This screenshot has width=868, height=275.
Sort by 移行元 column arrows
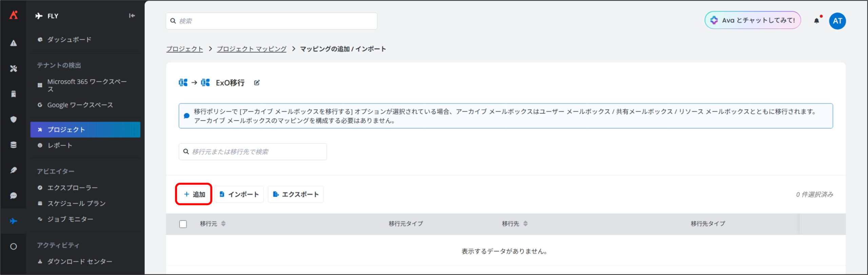(x=223, y=223)
